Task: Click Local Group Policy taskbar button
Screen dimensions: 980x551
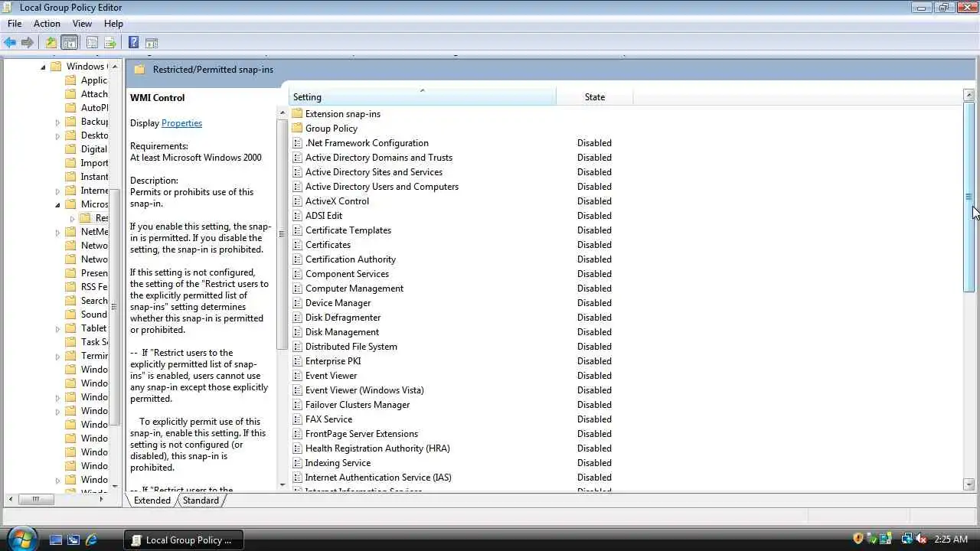Action: [x=184, y=540]
